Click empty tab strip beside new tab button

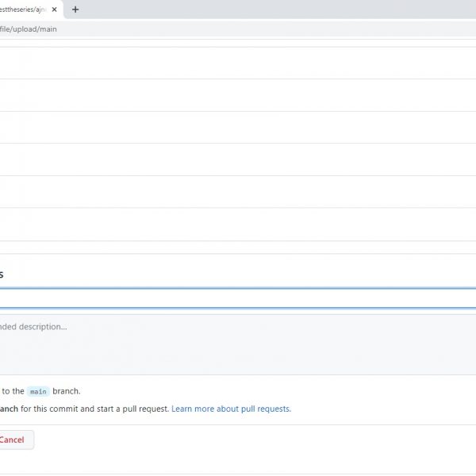point(278,10)
